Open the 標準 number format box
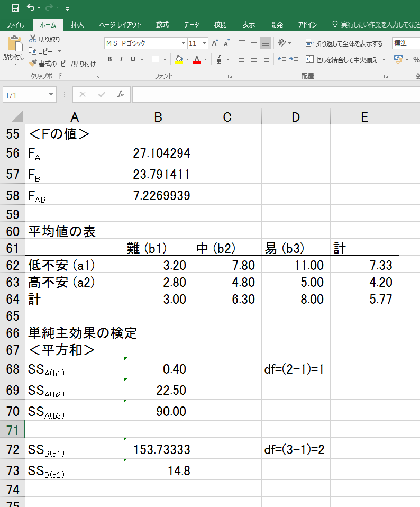The image size is (420, 507). (406, 43)
